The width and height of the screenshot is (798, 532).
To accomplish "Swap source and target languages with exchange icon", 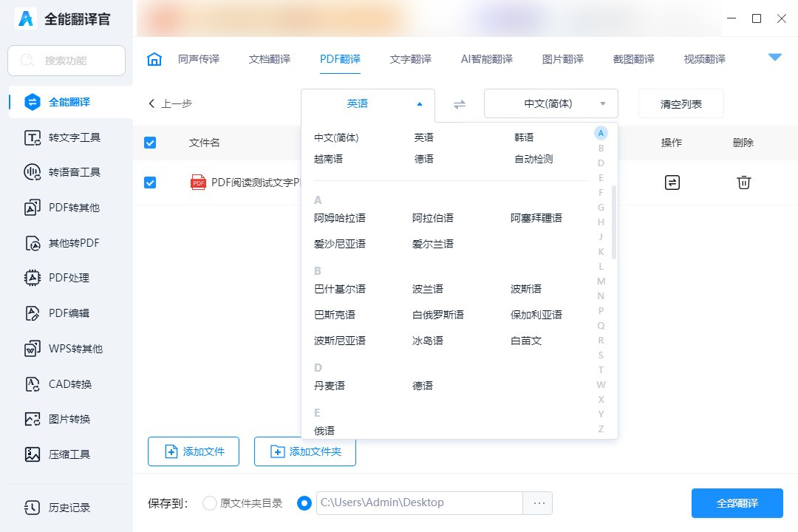I will click(x=458, y=103).
